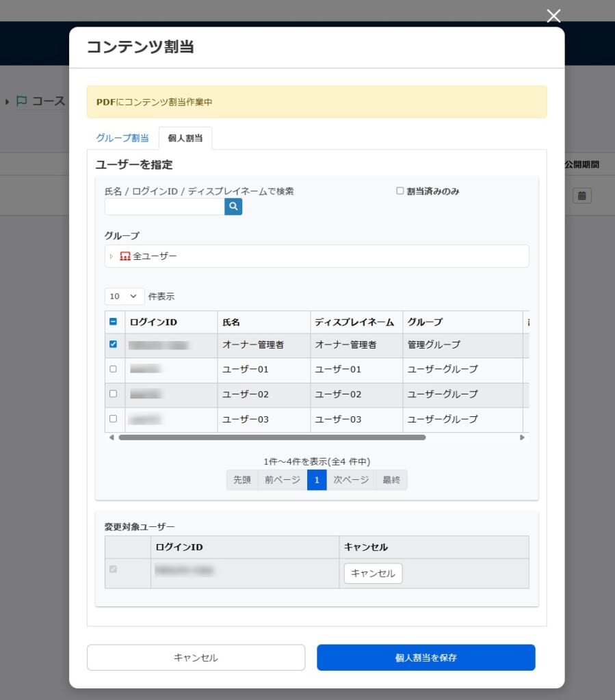Viewport: 615px width, 700px height.
Task: Select the 個人割当 tab
Action: pos(185,138)
